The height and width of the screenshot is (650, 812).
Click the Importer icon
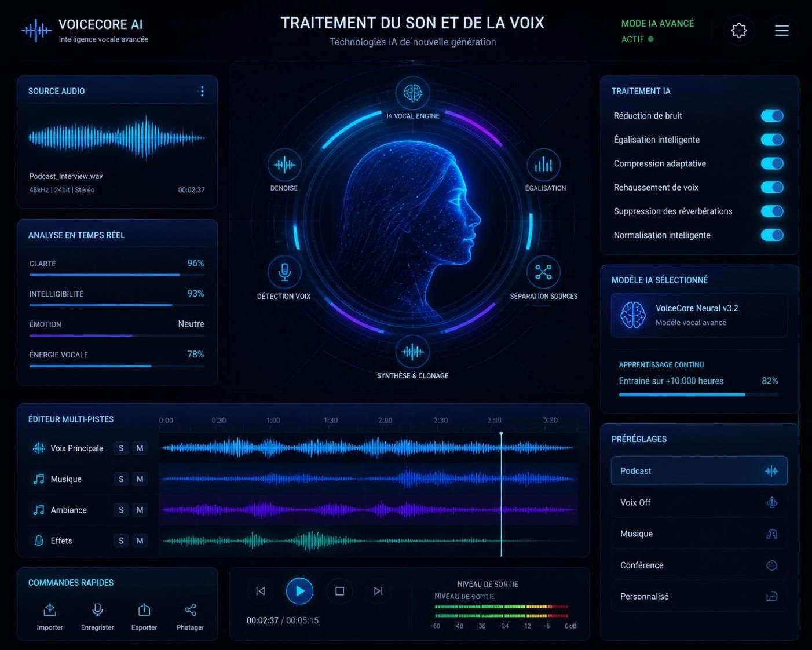pos(50,609)
